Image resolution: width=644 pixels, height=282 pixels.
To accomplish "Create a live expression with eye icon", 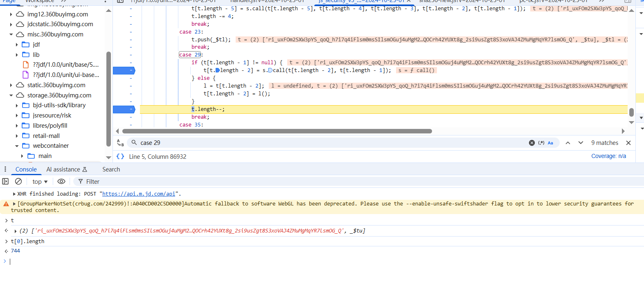I will (x=61, y=181).
